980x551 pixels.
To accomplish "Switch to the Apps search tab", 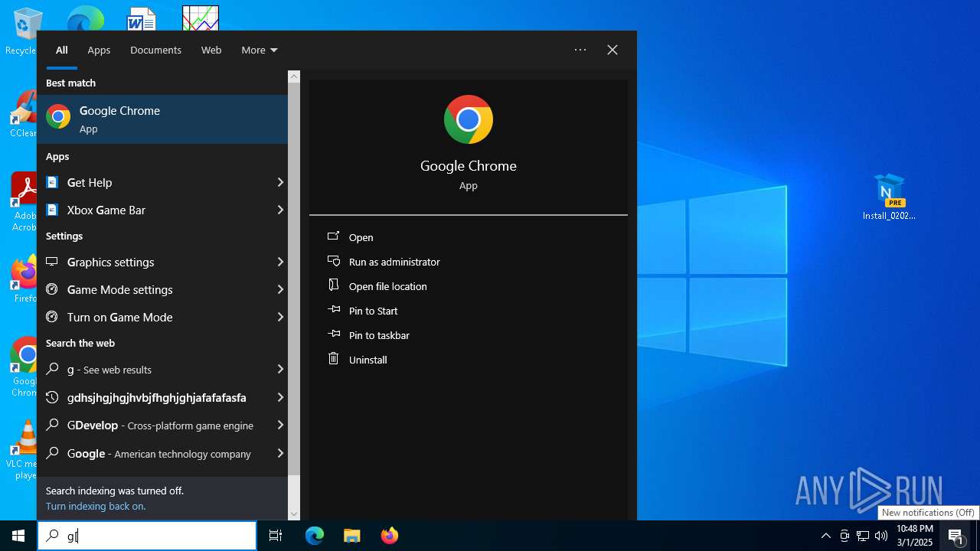I will tap(99, 50).
